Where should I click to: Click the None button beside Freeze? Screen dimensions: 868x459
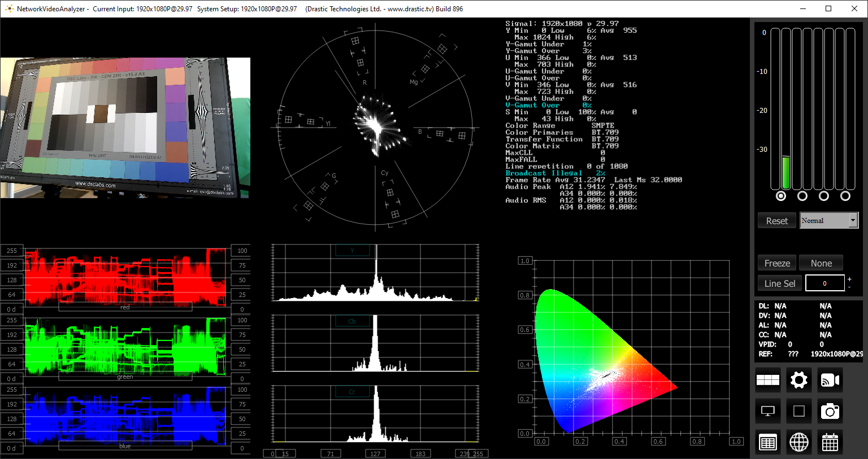(821, 263)
